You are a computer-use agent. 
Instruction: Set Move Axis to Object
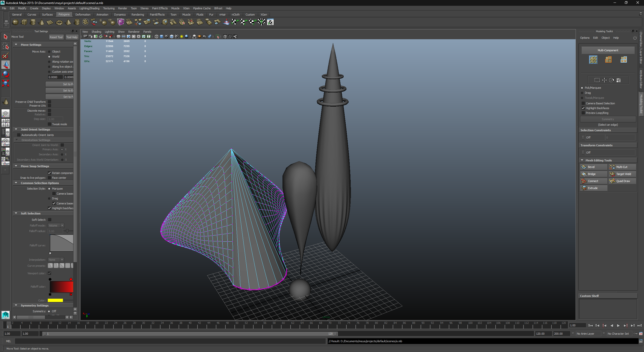(x=49, y=52)
